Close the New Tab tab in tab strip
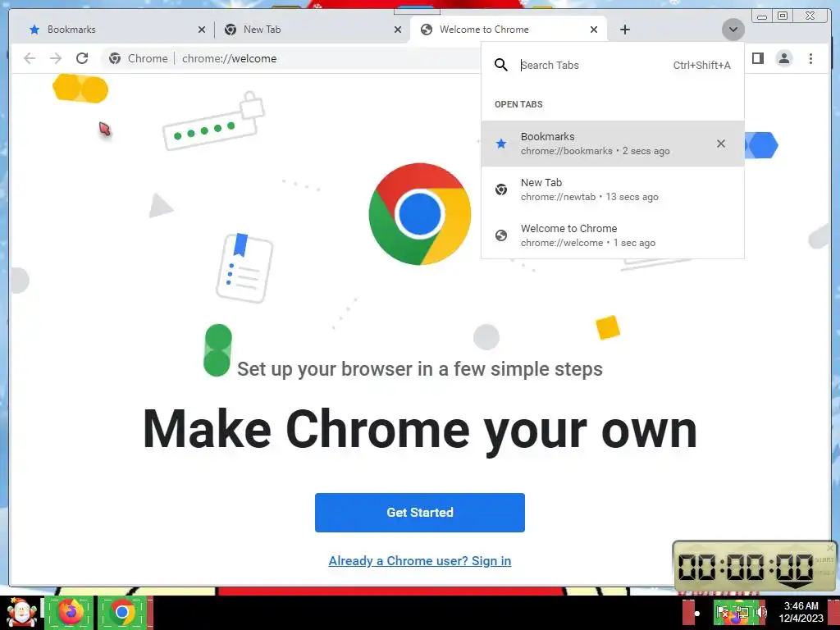The width and height of the screenshot is (840, 630). pyautogui.click(x=398, y=30)
